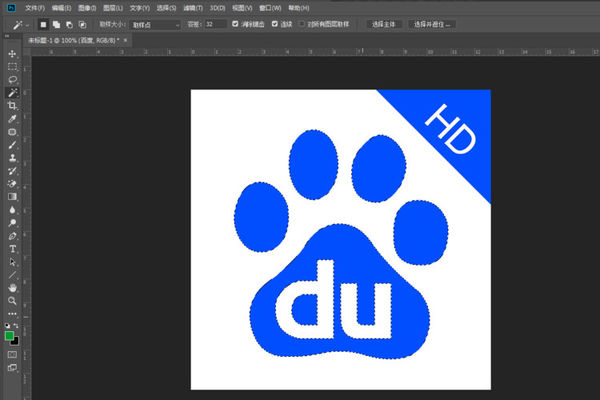This screenshot has width=600, height=400.
Task: Select the Dodge tool
Action: click(12, 223)
